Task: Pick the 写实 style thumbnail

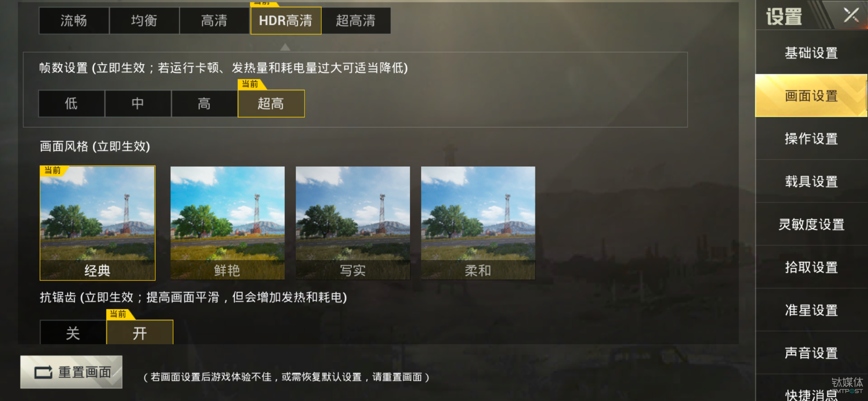Action: pos(353,223)
